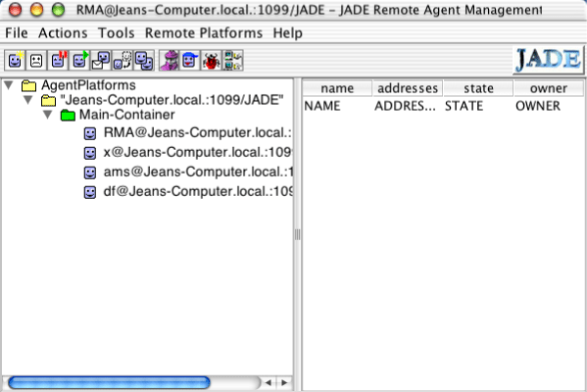The width and height of the screenshot is (587, 392).
Task: Click the RMA agent face icon
Action: coord(90,133)
